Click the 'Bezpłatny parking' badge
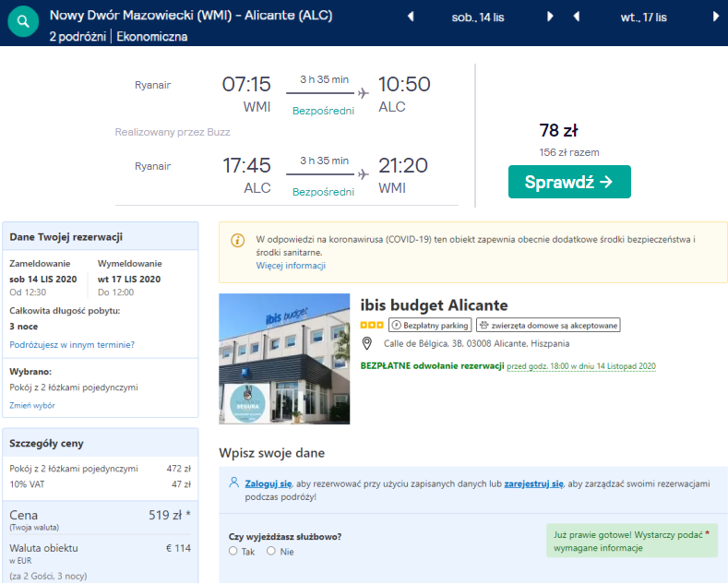 [x=430, y=325]
